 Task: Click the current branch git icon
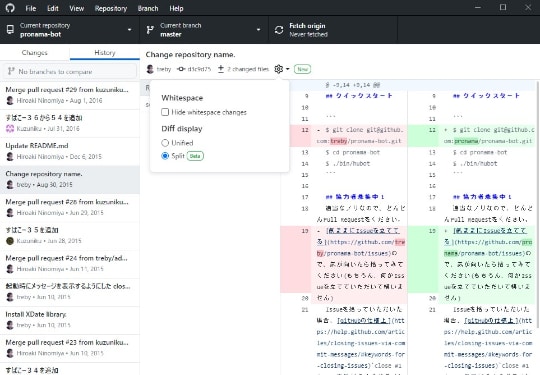150,30
